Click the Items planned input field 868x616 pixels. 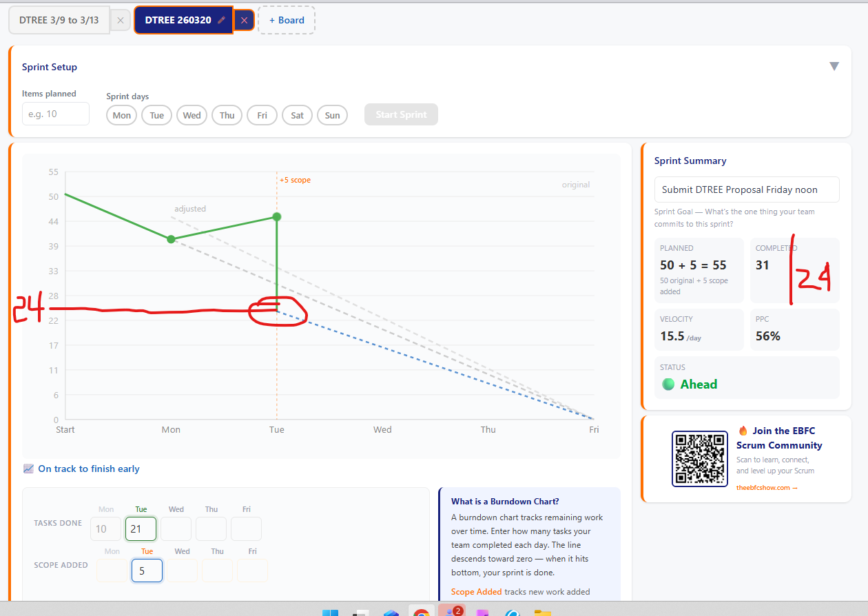click(56, 114)
